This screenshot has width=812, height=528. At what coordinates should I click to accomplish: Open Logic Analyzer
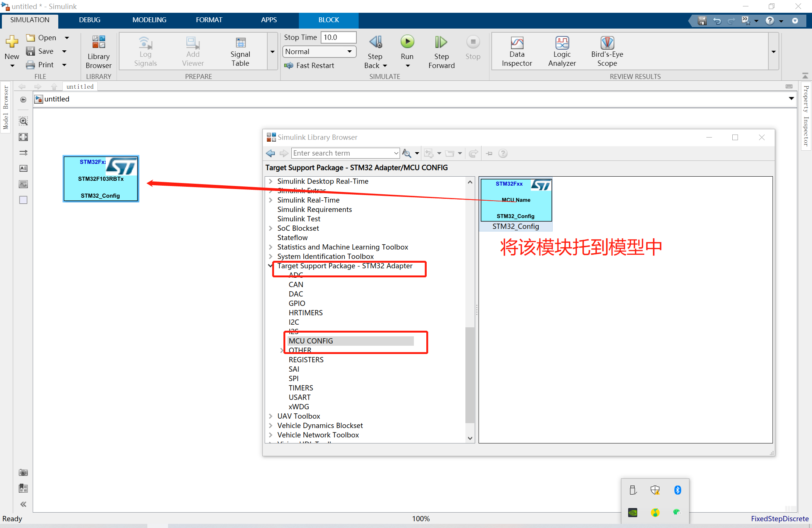[562, 52]
